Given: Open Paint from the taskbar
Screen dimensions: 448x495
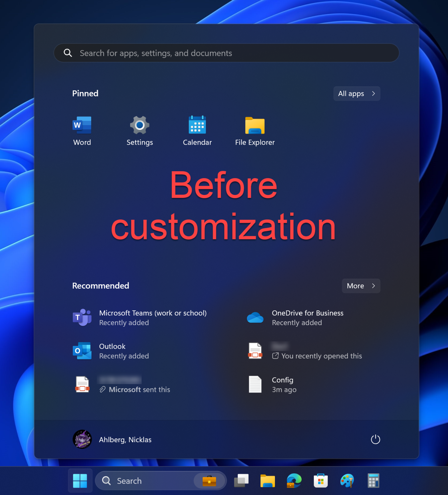Looking at the screenshot, I should point(347,480).
